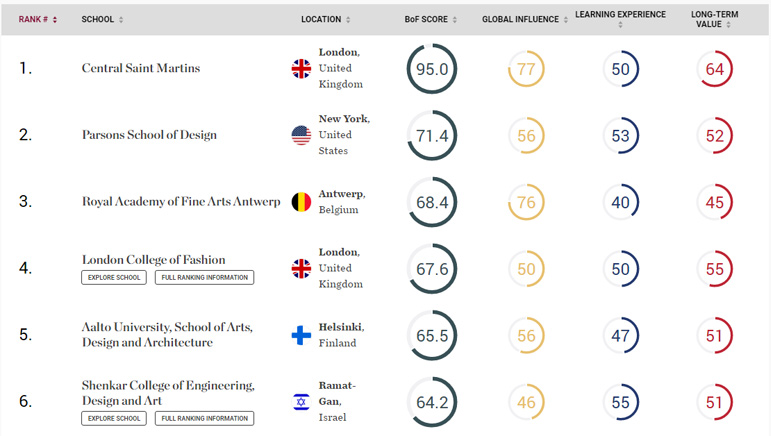The height and width of the screenshot is (436, 771).
Task: Click the Global Influence 77 gauge
Action: pos(526,69)
